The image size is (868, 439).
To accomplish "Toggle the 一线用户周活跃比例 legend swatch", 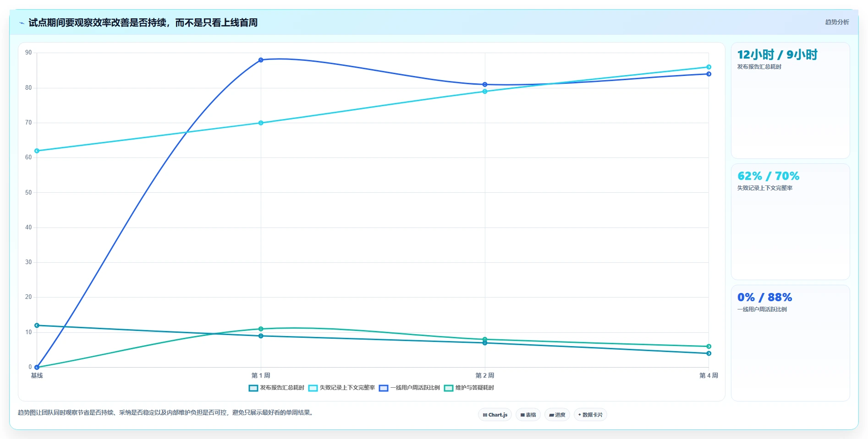I will (x=384, y=388).
